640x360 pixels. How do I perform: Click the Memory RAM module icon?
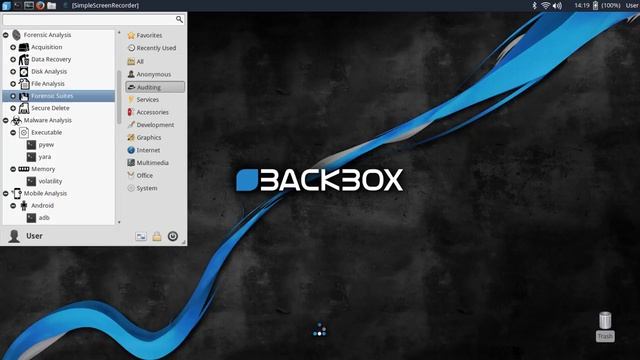(24, 169)
